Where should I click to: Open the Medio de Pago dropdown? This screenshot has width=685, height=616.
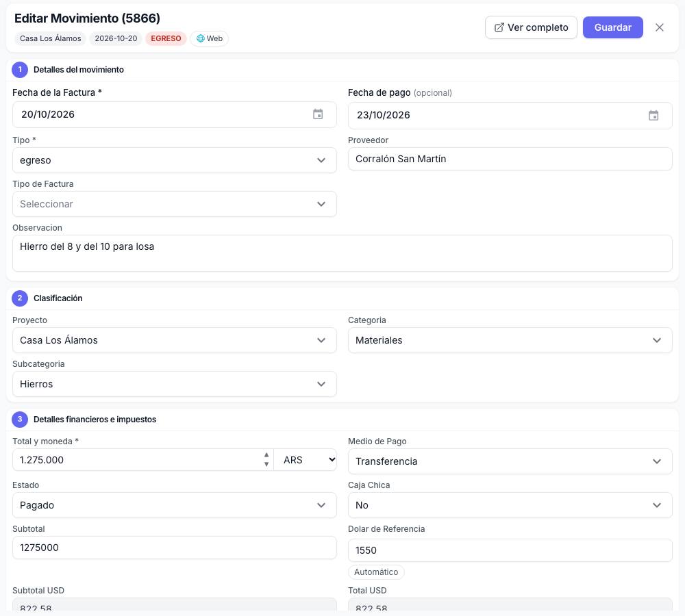point(510,461)
